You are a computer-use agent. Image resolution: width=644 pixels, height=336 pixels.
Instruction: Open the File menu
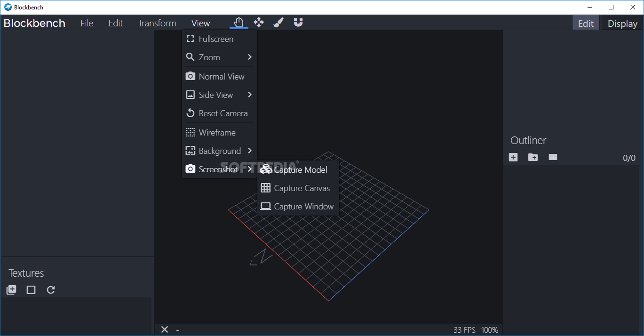(x=87, y=23)
